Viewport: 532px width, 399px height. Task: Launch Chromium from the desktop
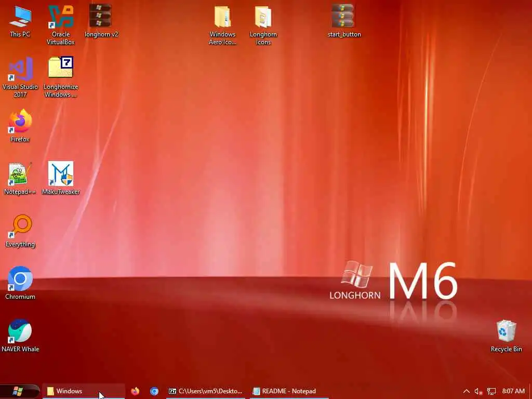tap(20, 283)
